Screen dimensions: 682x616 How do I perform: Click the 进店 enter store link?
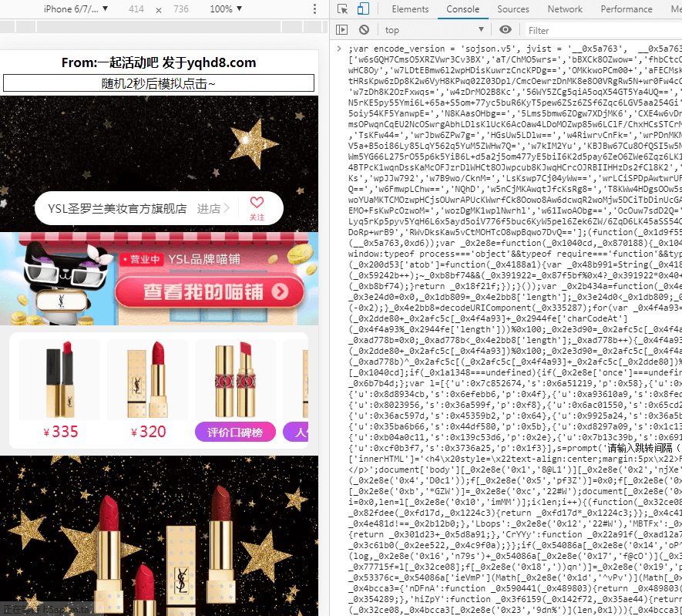click(x=213, y=209)
